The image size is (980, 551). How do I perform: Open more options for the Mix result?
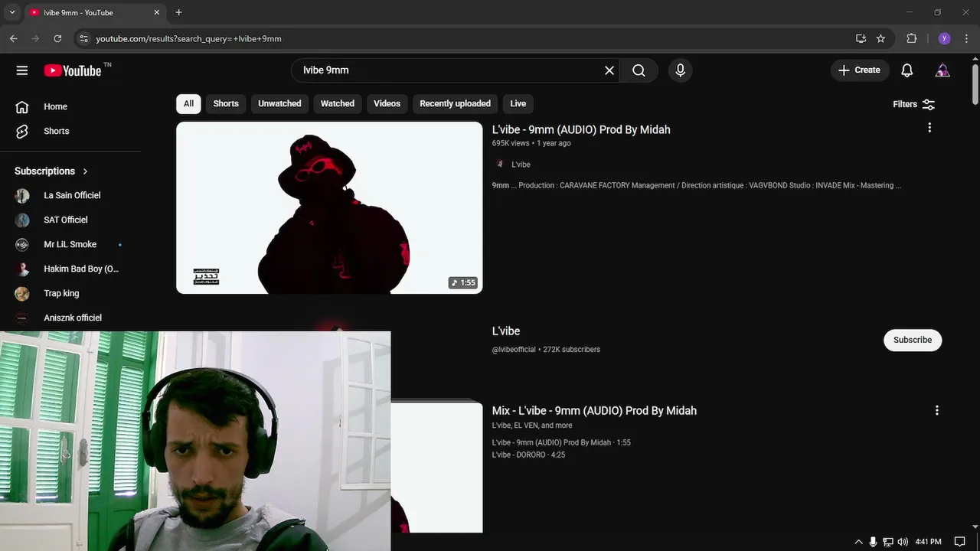[x=936, y=410]
